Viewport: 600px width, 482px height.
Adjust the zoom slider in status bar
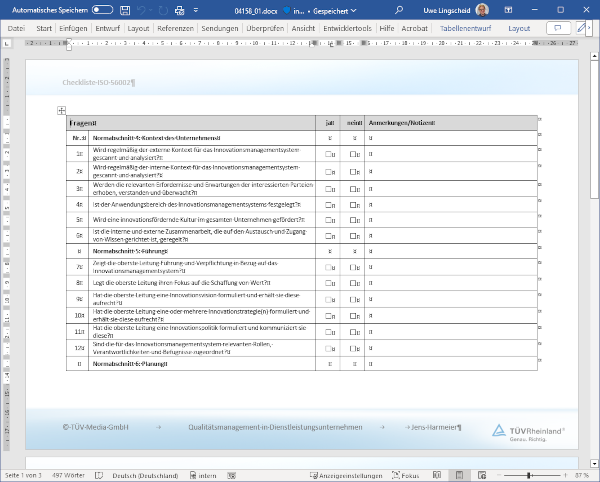pyautogui.click(x=530, y=474)
